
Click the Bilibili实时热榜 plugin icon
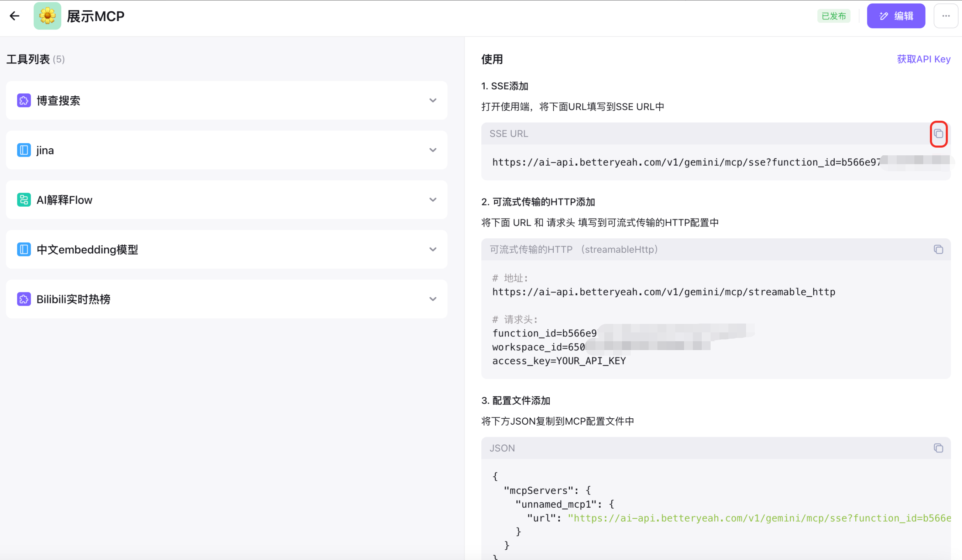[x=24, y=299]
